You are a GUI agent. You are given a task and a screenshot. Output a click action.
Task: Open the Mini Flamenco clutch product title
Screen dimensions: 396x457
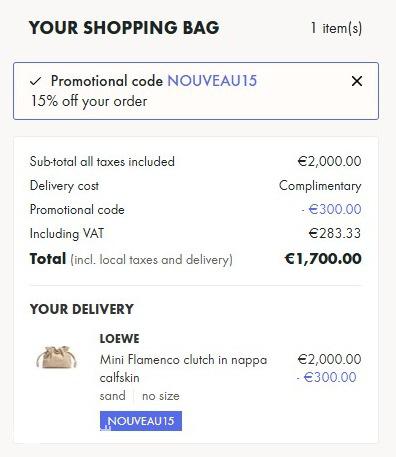[183, 369]
